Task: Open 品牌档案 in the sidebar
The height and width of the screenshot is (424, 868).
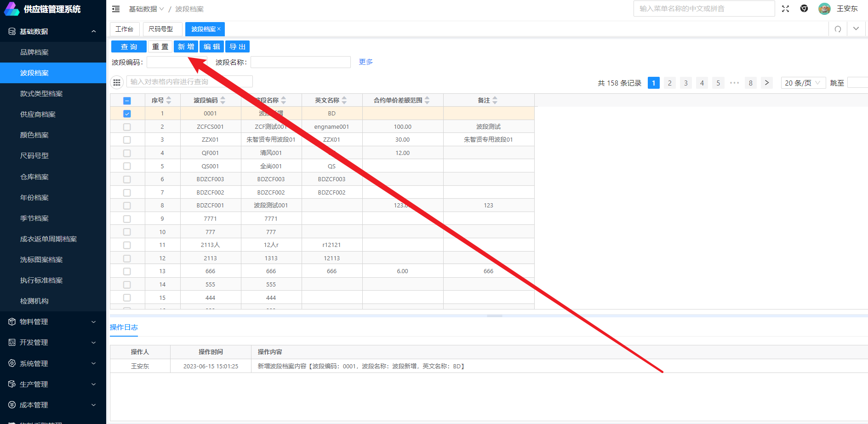Action: tap(34, 52)
